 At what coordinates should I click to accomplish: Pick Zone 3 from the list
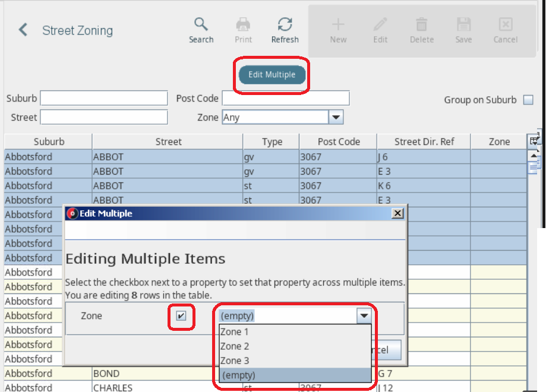pos(295,361)
